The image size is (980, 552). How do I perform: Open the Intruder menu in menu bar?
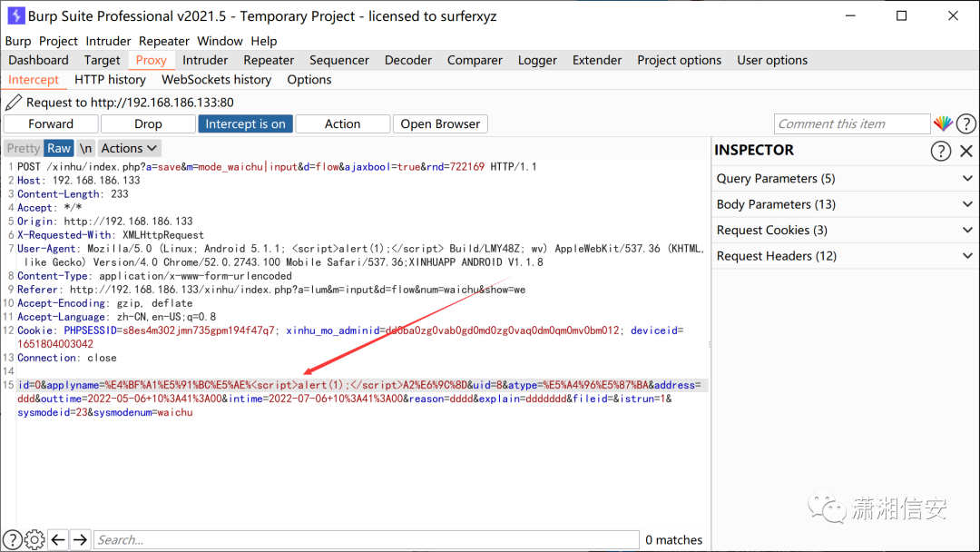click(108, 41)
